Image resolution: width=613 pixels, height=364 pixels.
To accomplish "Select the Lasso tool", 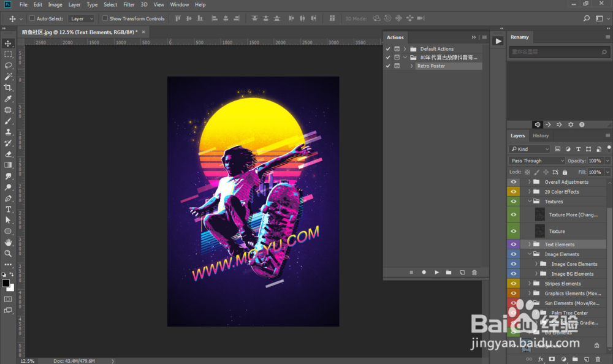I will tap(8, 66).
